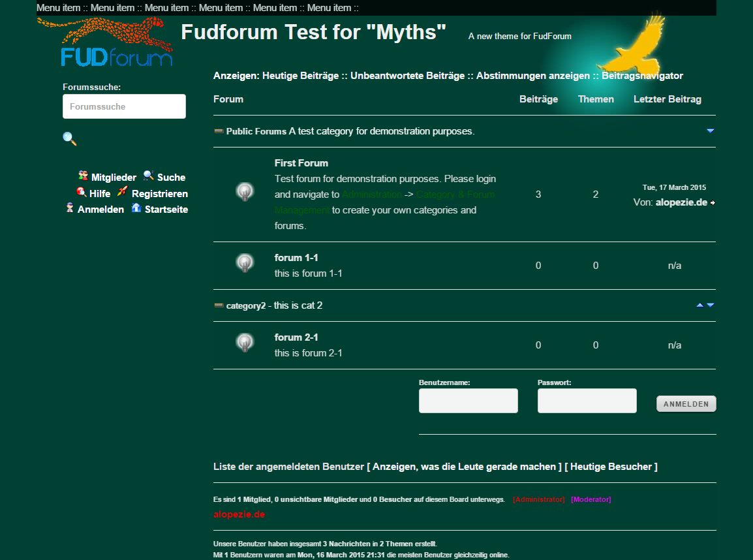
Task: Click the Suche sidebar link
Action: (x=171, y=178)
